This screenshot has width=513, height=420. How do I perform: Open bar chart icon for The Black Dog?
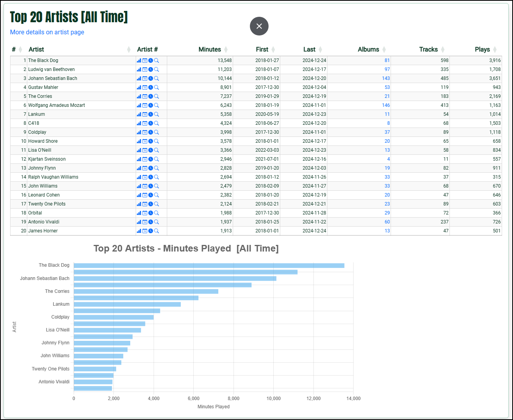click(139, 60)
